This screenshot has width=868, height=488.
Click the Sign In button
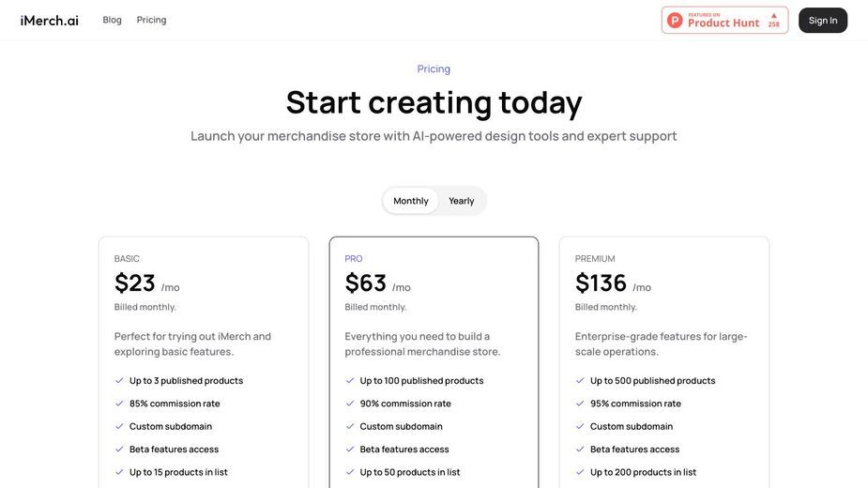point(823,21)
